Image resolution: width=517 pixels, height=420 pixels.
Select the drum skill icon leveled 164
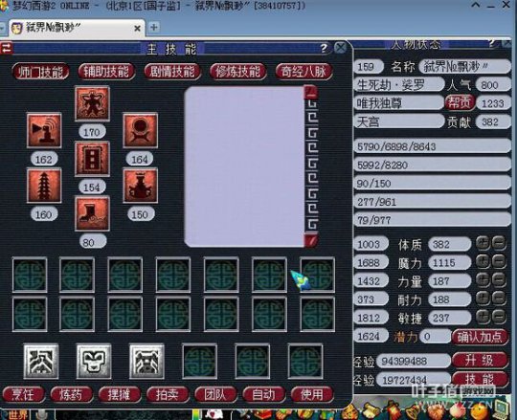tap(140, 130)
